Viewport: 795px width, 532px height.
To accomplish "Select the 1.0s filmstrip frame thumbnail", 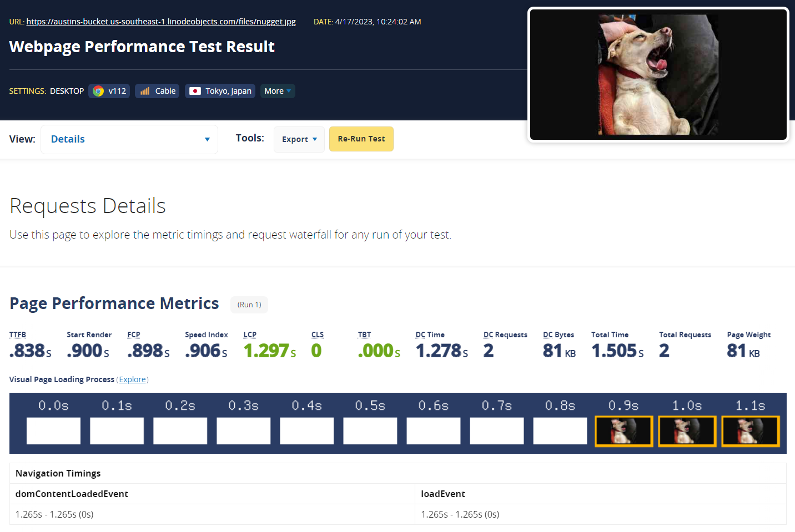I will click(x=687, y=431).
